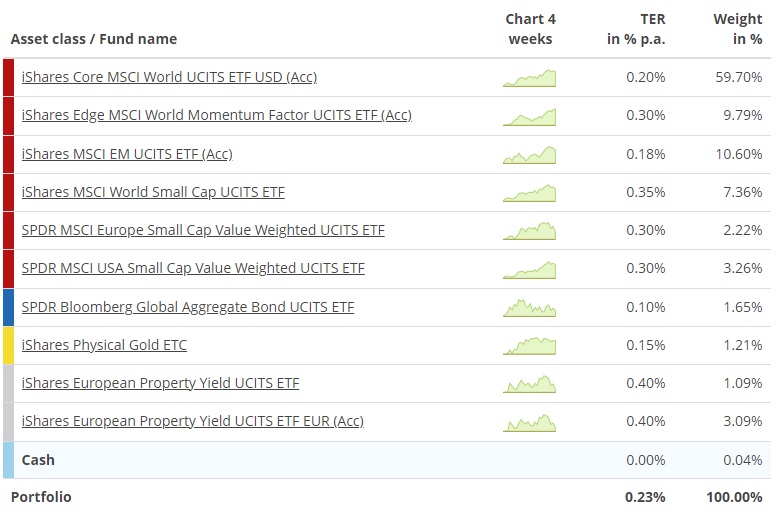
Task: Click 'Asset class / Fund name' column header
Action: (x=94, y=39)
